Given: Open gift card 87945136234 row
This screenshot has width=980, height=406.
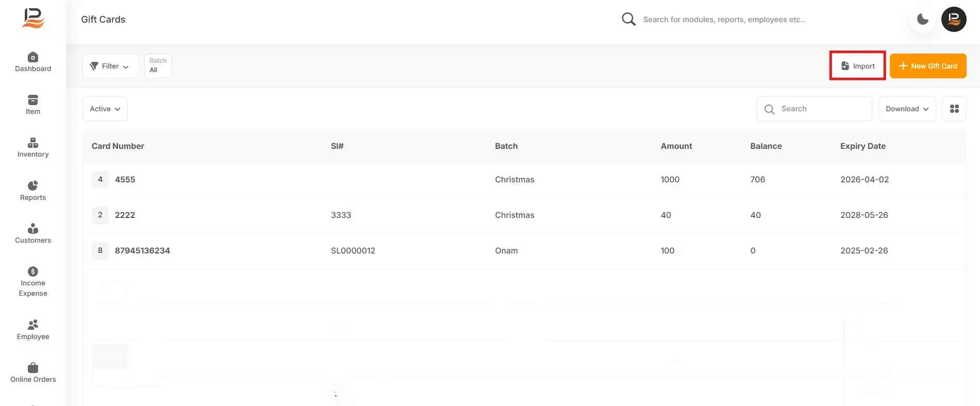Looking at the screenshot, I should coord(524,251).
